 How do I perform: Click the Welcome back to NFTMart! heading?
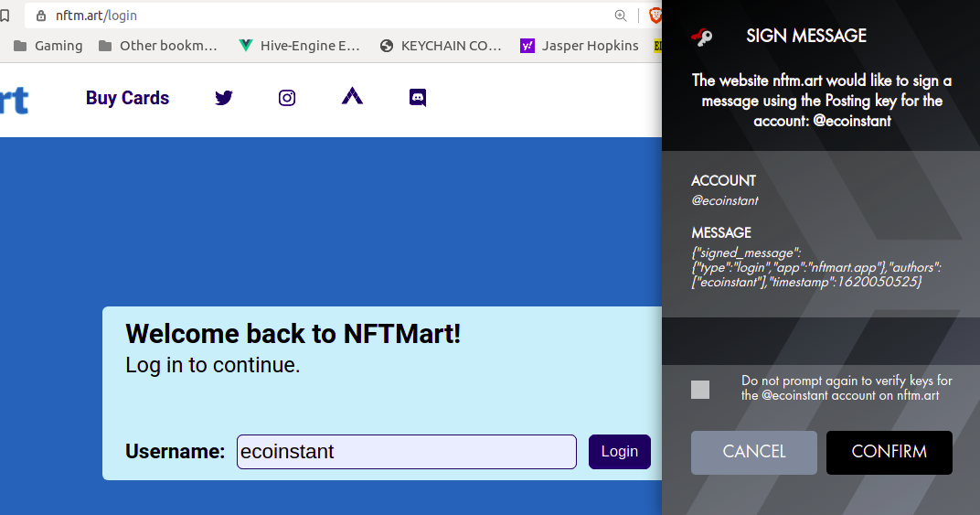click(293, 334)
